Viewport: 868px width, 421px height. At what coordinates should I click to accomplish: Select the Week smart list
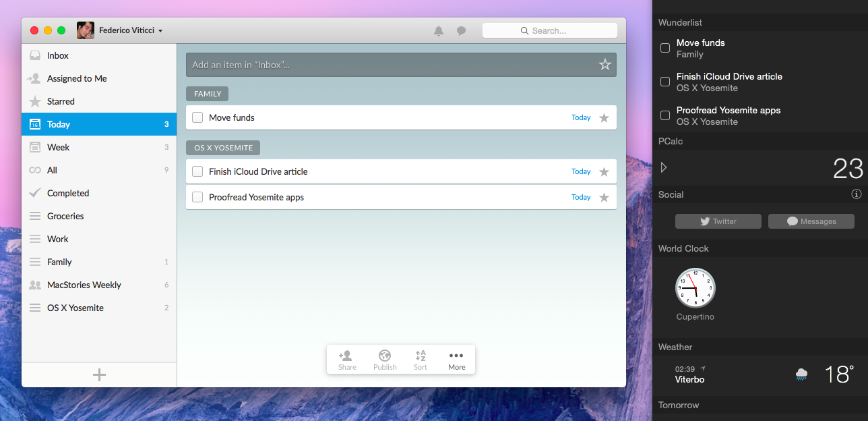[x=99, y=147]
